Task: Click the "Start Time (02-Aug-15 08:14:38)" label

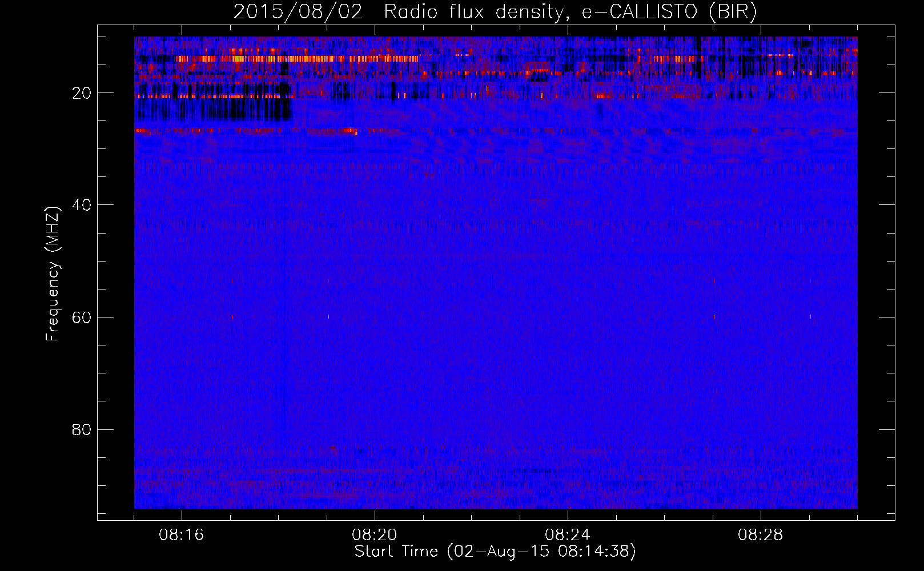Action: point(495,552)
